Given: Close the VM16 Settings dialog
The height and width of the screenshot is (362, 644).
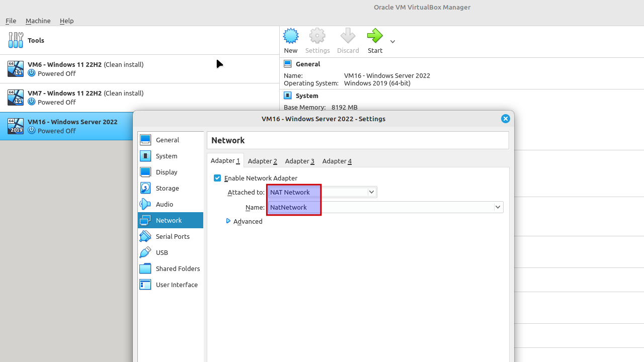Looking at the screenshot, I should [506, 119].
